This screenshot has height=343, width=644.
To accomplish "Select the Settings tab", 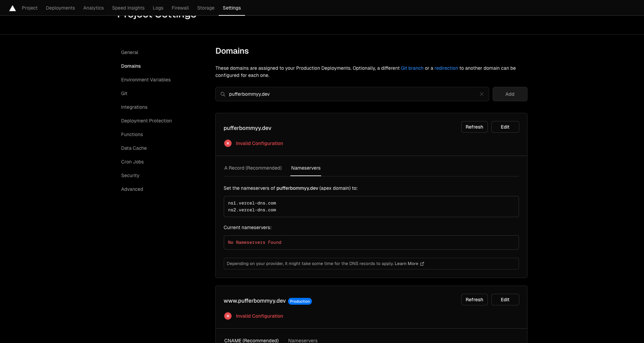I will (232, 8).
